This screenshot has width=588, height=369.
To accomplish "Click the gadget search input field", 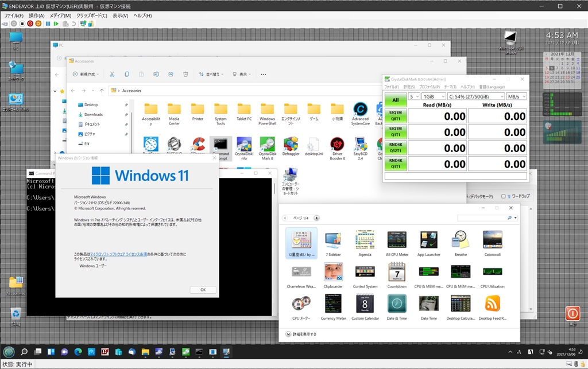I will point(482,218).
